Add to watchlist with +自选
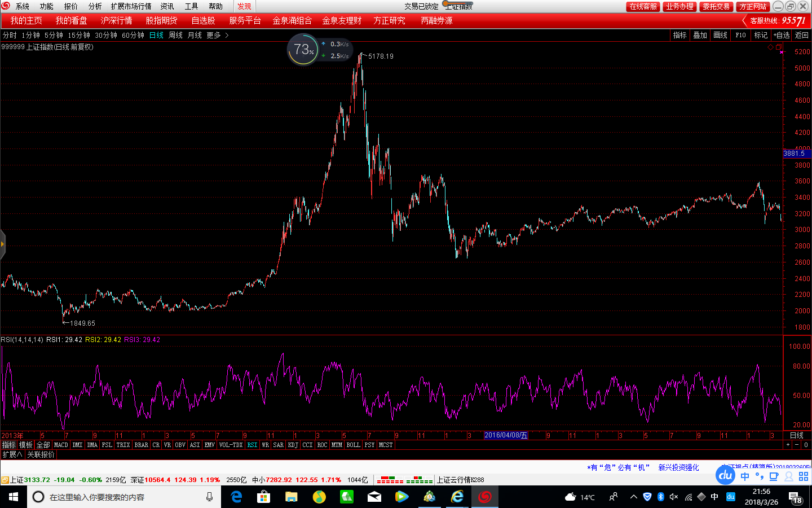812x508 pixels. 782,35
